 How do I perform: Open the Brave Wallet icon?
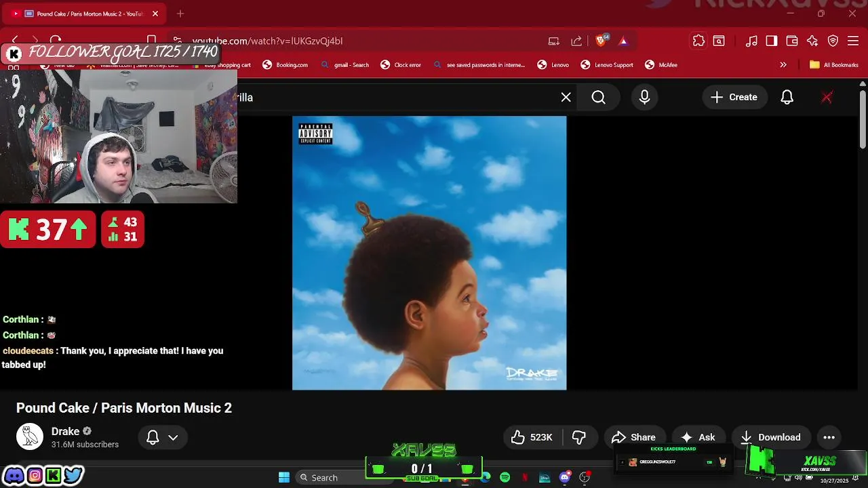click(792, 41)
